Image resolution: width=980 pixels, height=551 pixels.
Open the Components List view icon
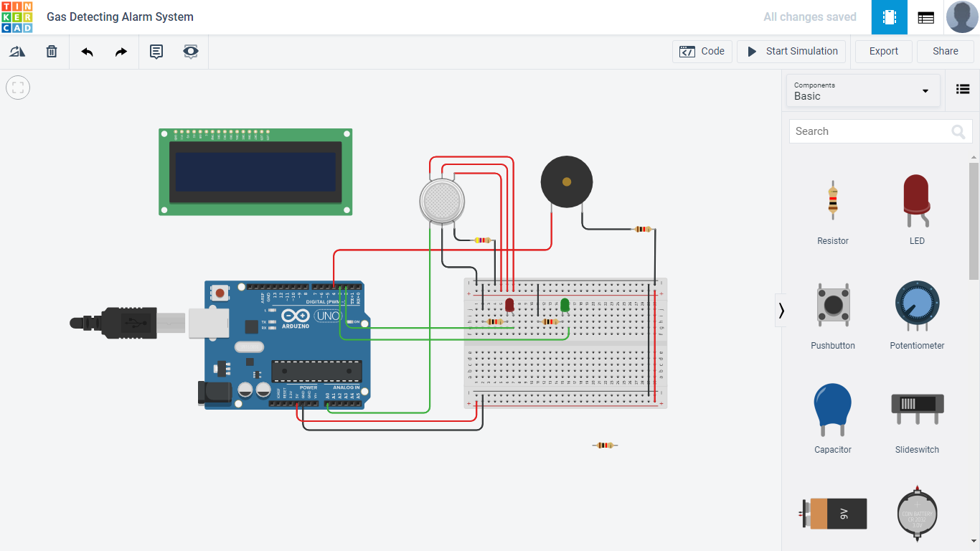pos(963,89)
